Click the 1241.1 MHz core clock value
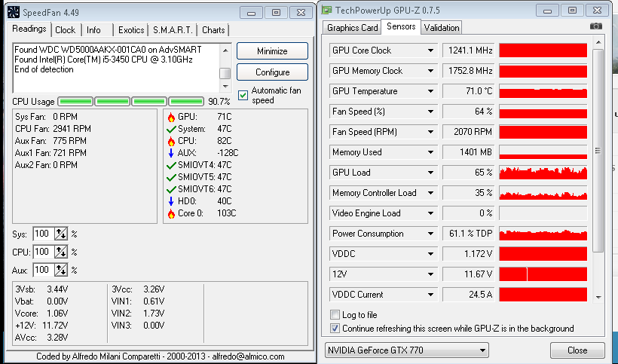This screenshot has height=364, width=618. (470, 50)
